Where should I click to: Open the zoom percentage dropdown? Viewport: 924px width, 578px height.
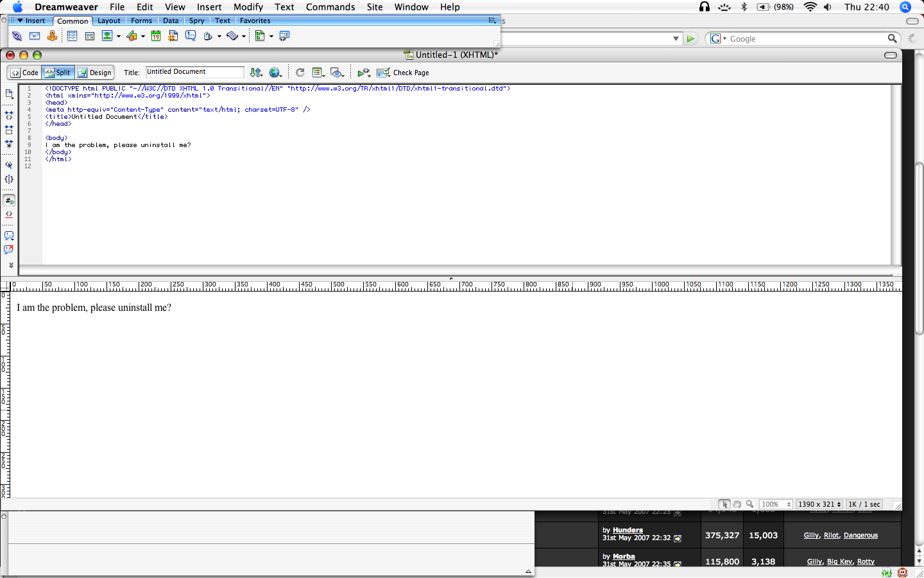(776, 504)
